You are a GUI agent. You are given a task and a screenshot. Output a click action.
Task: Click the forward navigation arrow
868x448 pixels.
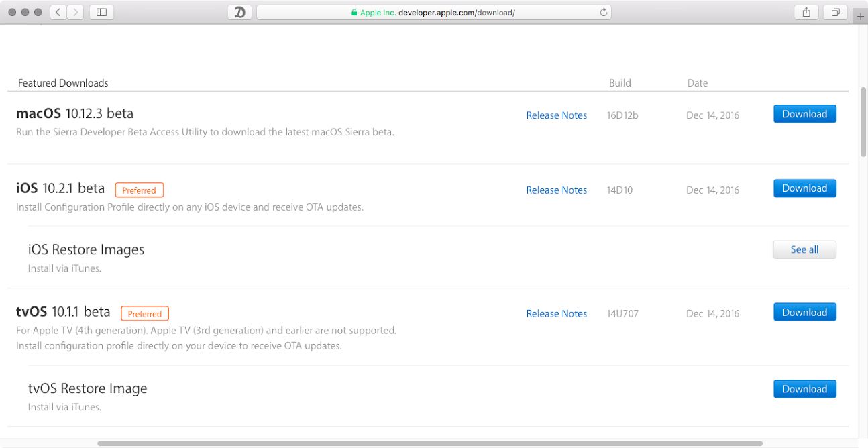[75, 12]
